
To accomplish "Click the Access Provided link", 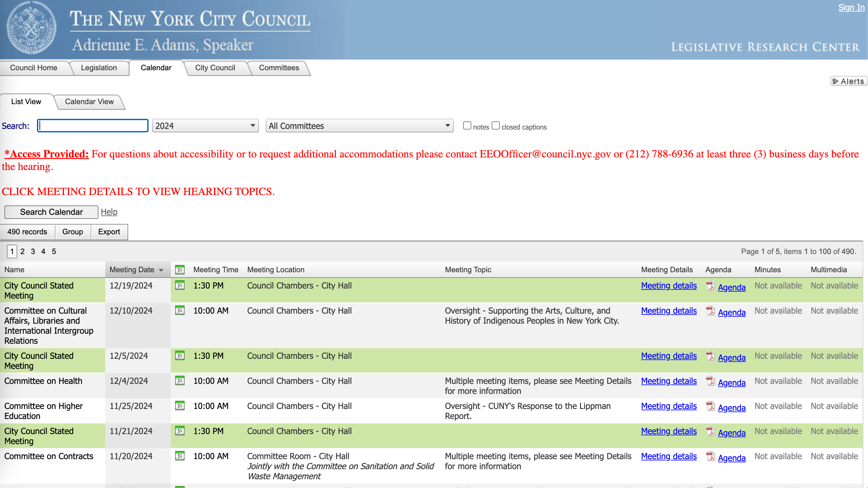I will point(46,154).
